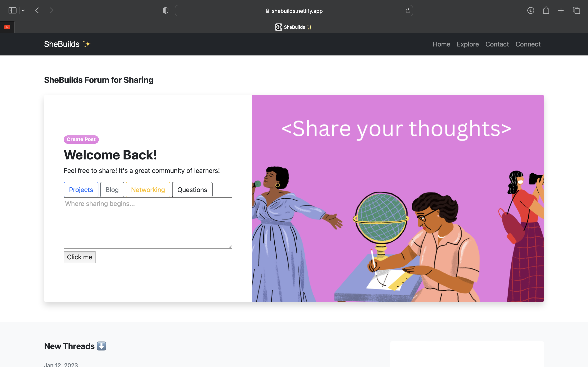Viewport: 588px width, 367px height.
Task: Click the Share icon in toolbar
Action: (x=546, y=10)
